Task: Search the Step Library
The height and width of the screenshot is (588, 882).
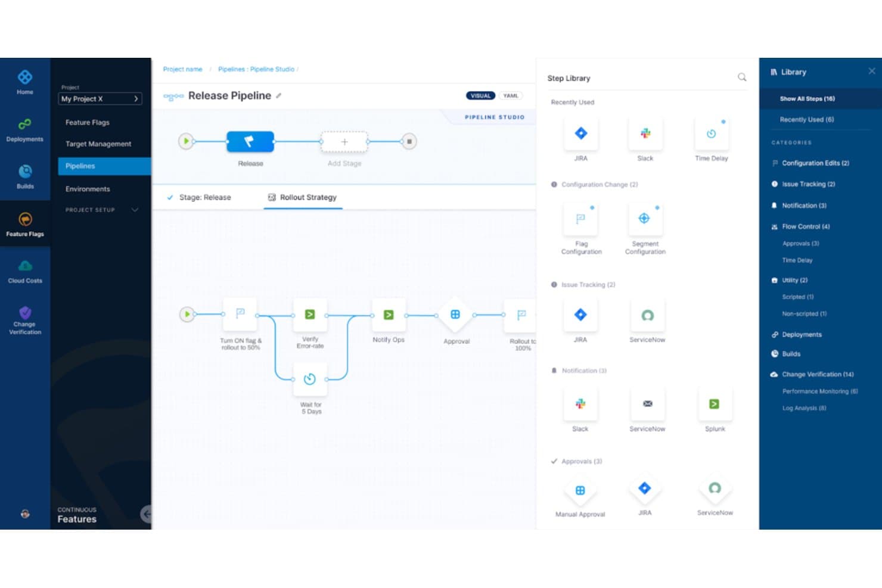Action: click(x=742, y=77)
